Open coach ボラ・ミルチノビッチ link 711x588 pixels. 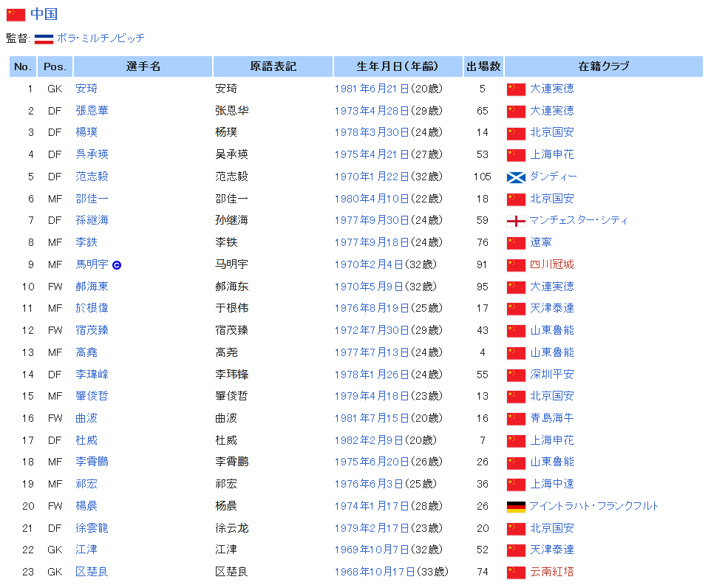[x=101, y=38]
